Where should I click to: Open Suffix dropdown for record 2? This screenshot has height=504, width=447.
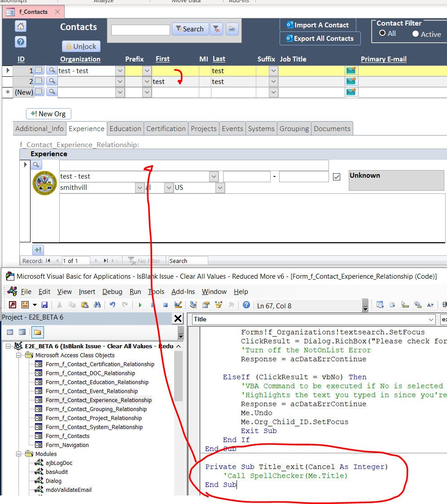point(273,82)
